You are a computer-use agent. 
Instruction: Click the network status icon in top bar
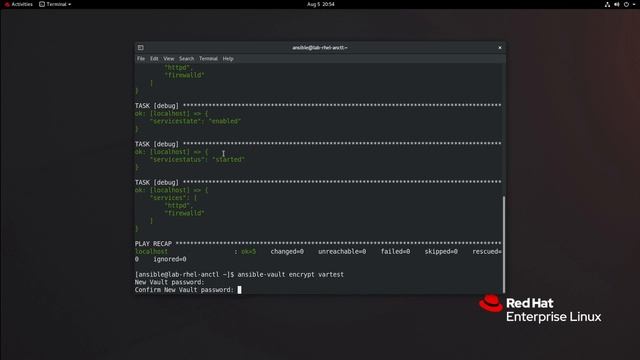[607, 4]
